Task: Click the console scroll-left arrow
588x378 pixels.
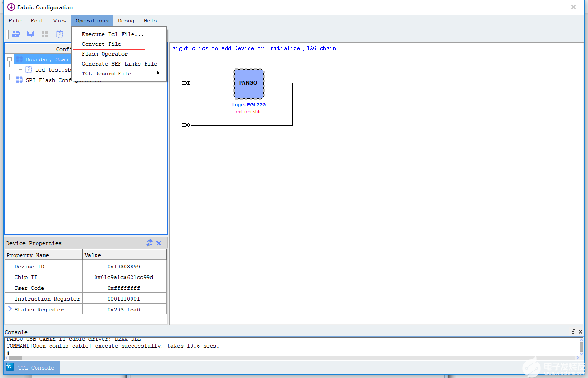Action: pos(7,358)
